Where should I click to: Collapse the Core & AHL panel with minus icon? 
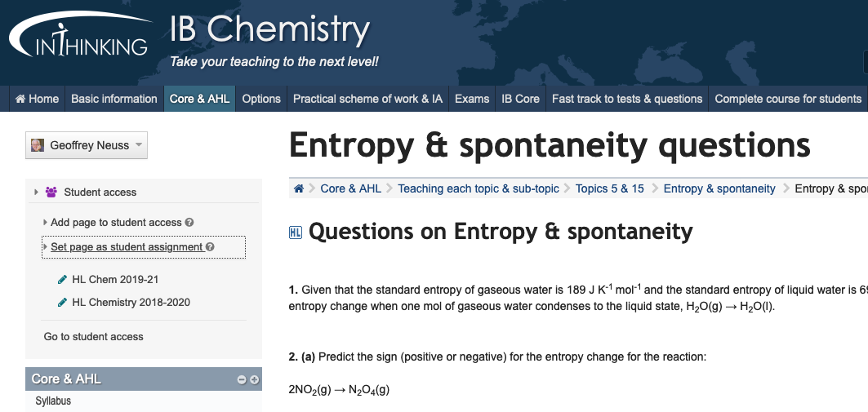coord(242,379)
